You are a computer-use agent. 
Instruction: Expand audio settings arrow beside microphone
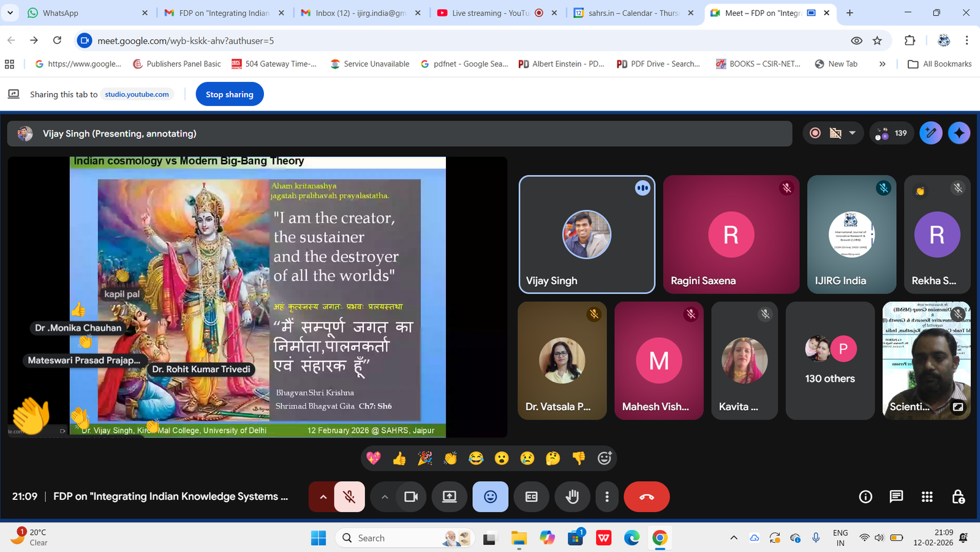coord(323,497)
